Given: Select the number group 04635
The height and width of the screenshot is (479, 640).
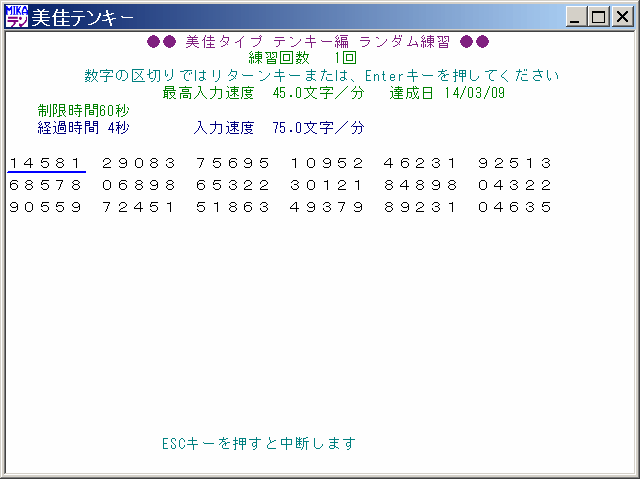Looking at the screenshot, I should coord(515,207).
